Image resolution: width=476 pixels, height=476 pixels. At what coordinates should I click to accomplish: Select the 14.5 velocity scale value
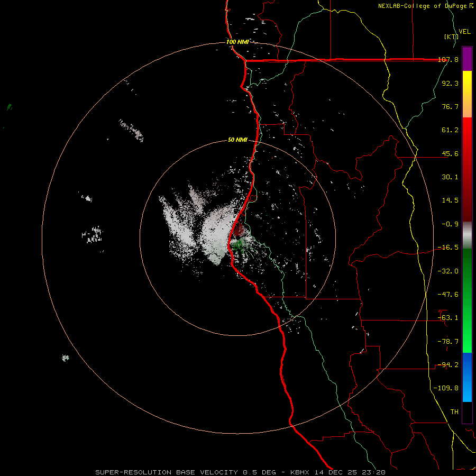pos(450,200)
